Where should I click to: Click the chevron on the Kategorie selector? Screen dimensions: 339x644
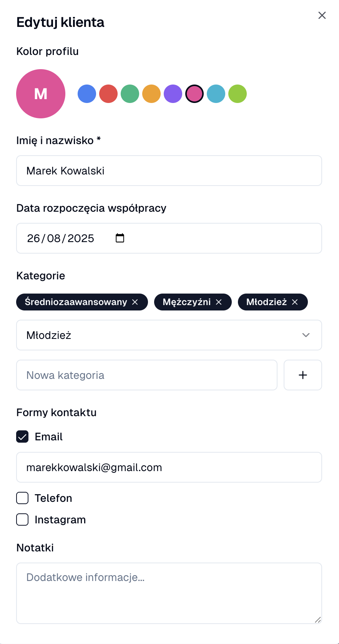click(306, 335)
